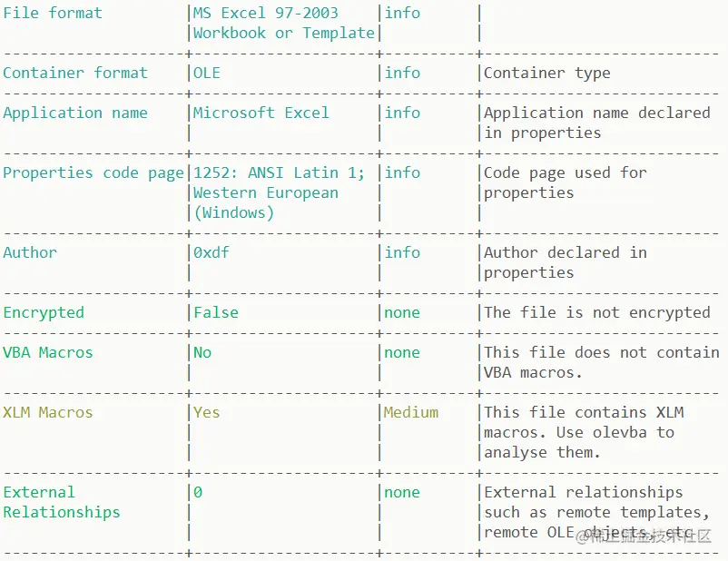Click "The file is not encrypted" description
728x561 pixels.
(596, 312)
